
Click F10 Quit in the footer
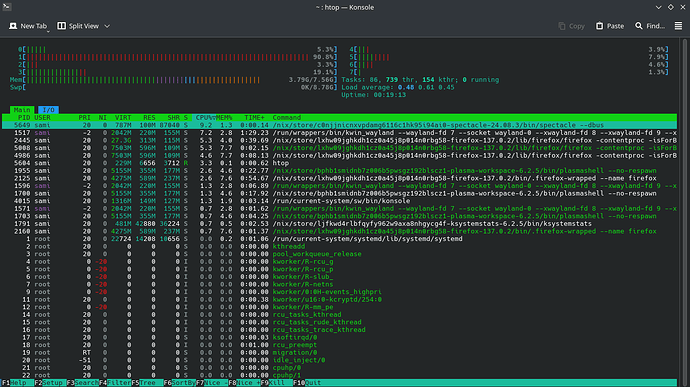click(x=307, y=383)
